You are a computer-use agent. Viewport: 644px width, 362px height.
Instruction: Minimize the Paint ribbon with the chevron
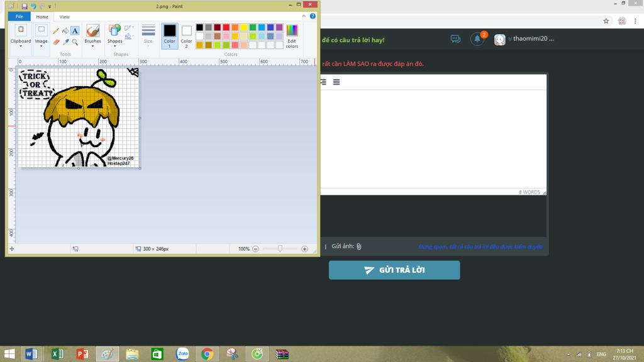click(304, 16)
